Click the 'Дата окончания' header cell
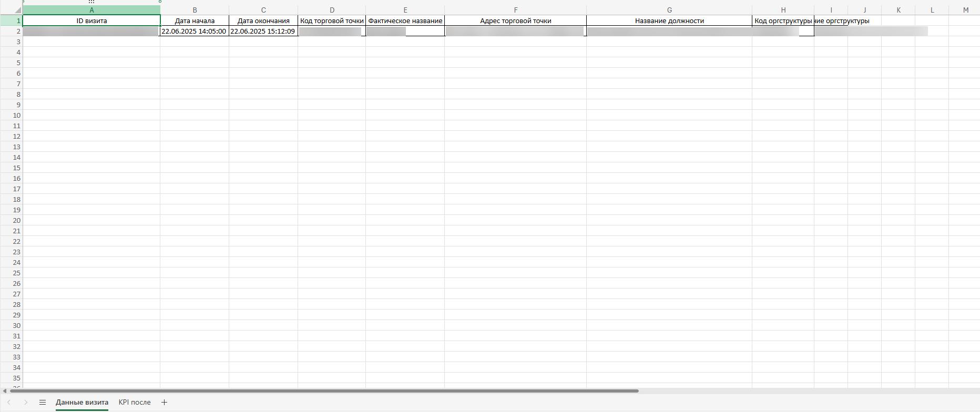Screen dimensions: 980x412 coord(263,20)
